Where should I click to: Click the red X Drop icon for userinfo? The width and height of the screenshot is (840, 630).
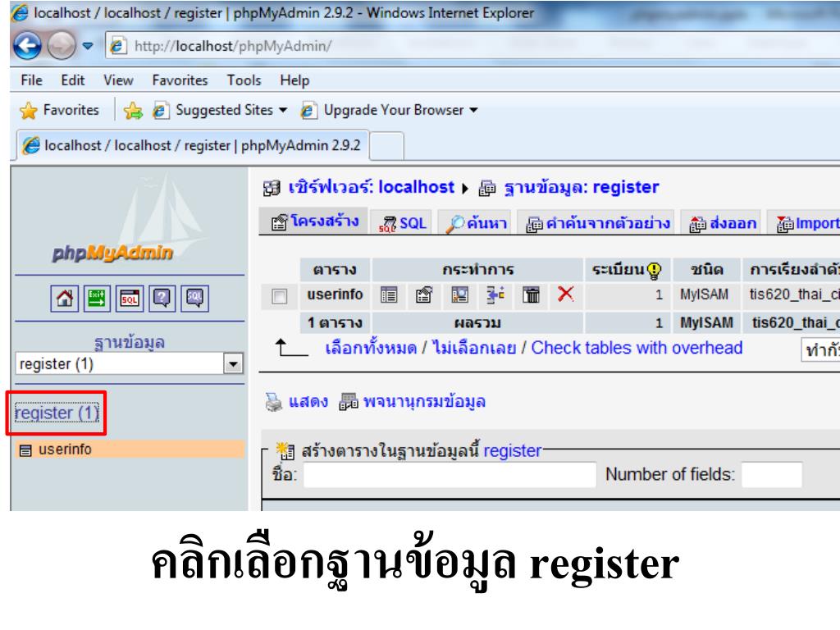[566, 294]
